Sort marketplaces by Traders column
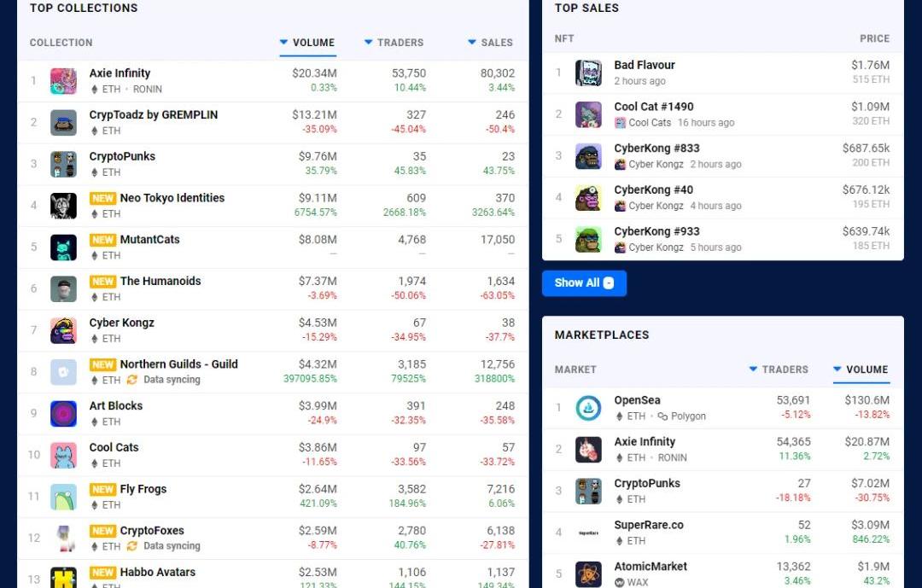 point(779,370)
